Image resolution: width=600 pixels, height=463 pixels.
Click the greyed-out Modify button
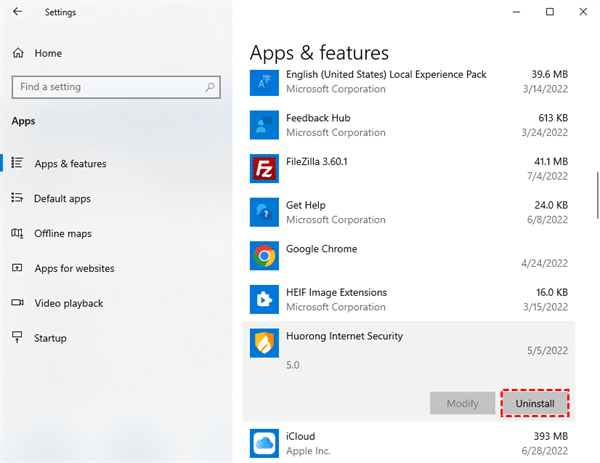[462, 403]
